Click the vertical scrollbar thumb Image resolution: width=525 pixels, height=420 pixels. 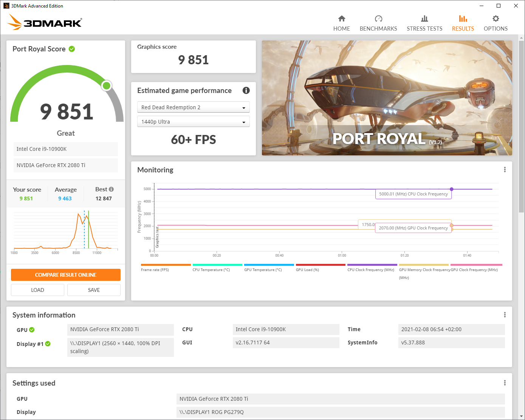[521, 127]
